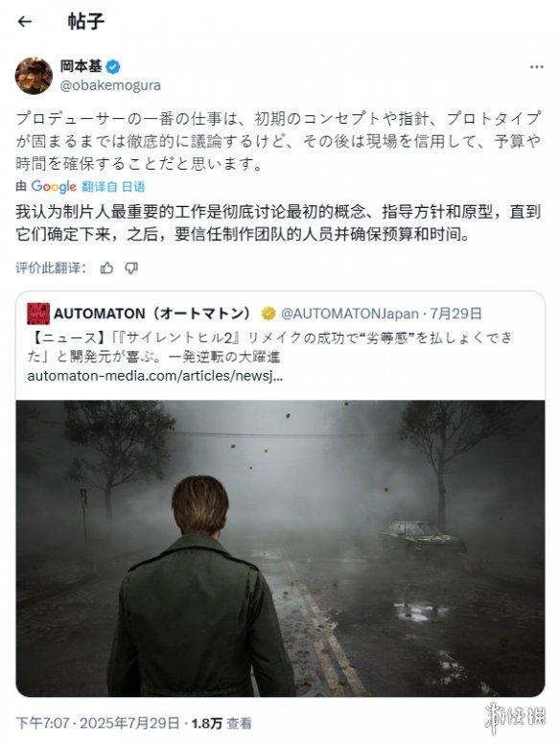The image size is (560, 745).
Task: View the 1.8万 查看 view count
Action: point(222,723)
